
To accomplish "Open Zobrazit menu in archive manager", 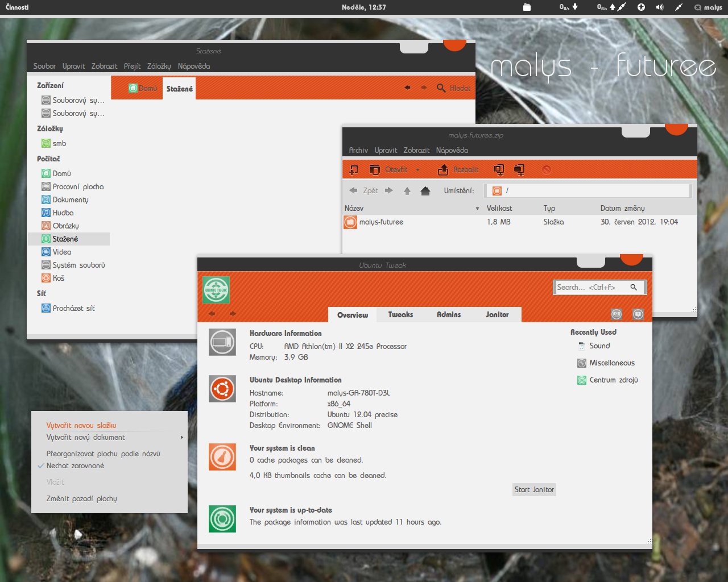I will click(x=416, y=150).
